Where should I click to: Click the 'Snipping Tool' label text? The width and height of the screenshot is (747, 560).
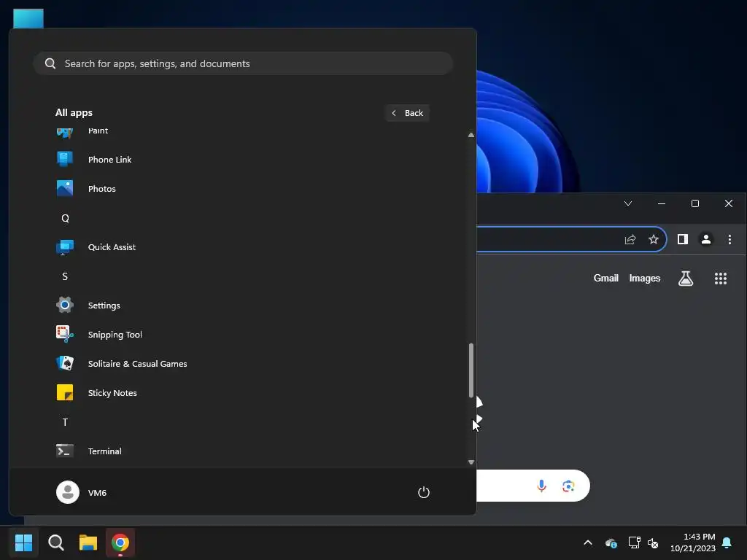pos(115,334)
